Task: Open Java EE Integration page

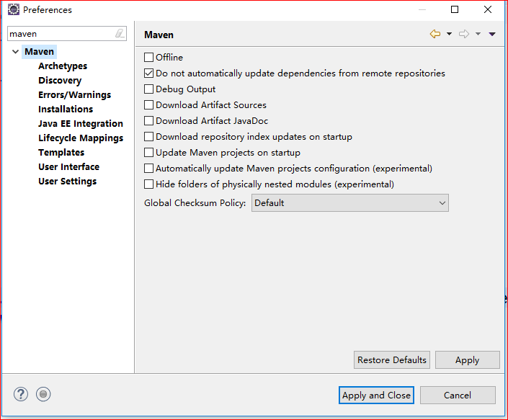Action: pyautogui.click(x=81, y=124)
